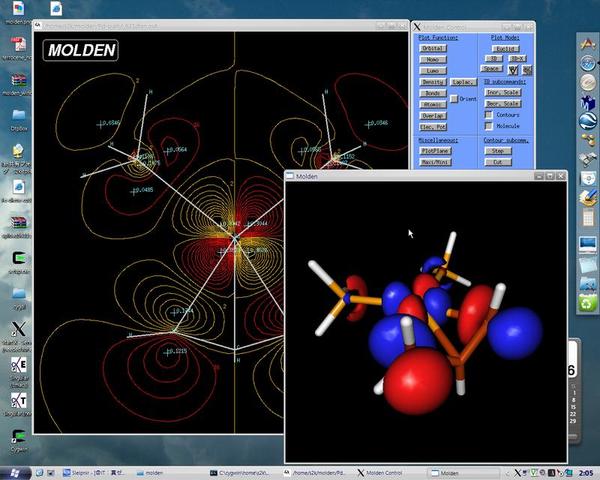Image resolution: width=600 pixels, height=480 pixels.
Task: Open the blue M cube dock icon
Action: pyautogui.click(x=588, y=103)
